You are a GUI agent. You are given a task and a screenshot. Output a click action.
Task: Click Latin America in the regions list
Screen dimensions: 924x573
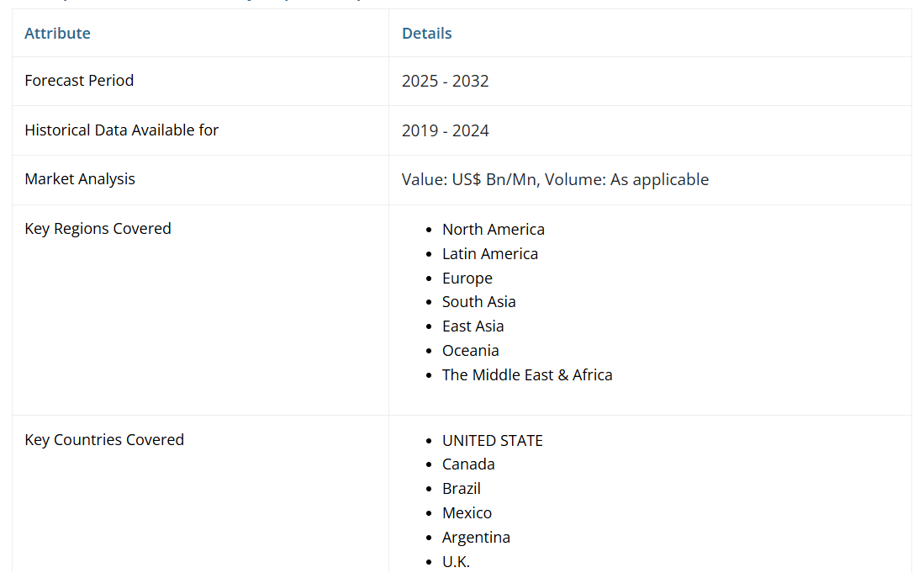pyautogui.click(x=489, y=254)
